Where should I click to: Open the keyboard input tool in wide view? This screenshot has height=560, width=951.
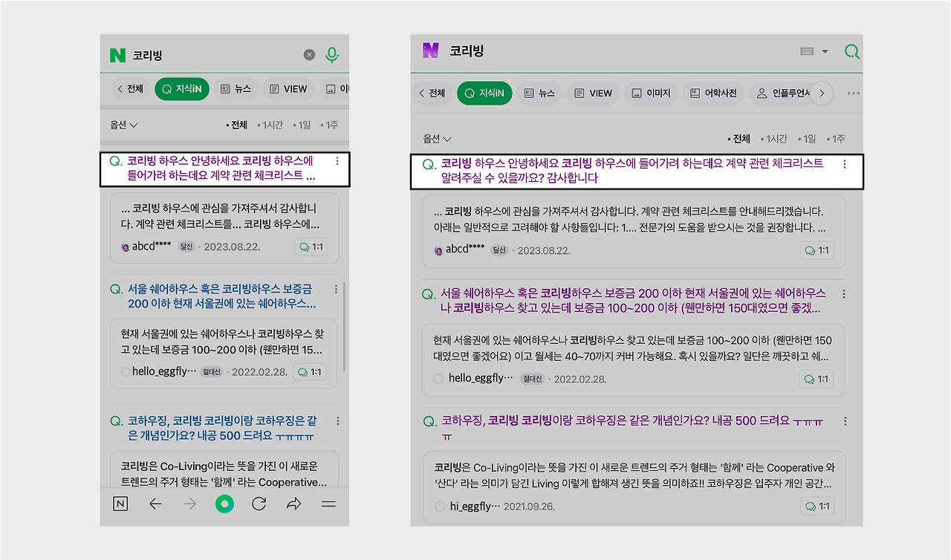(x=808, y=51)
